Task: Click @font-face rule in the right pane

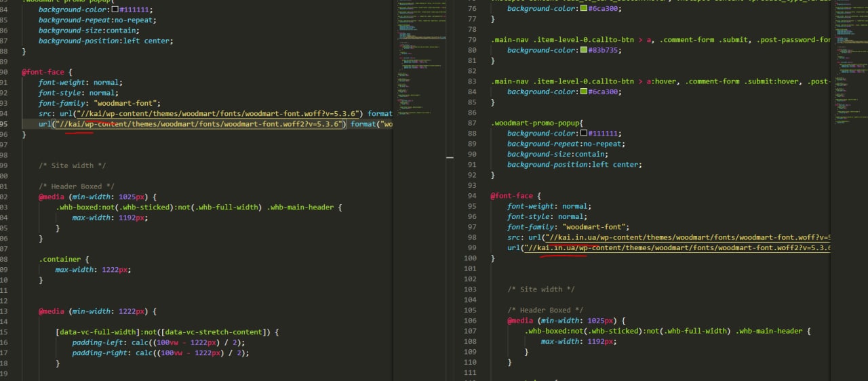Action: (x=511, y=196)
